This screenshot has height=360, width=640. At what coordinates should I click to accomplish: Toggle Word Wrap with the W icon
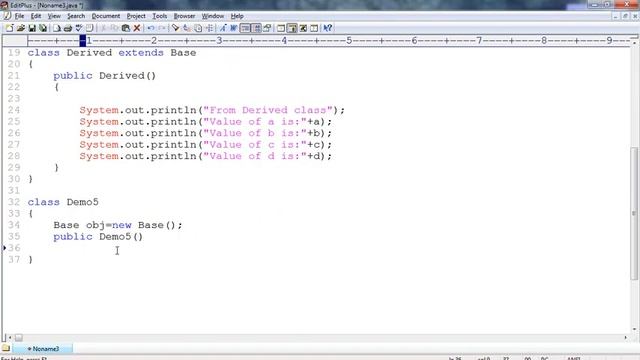[234, 28]
